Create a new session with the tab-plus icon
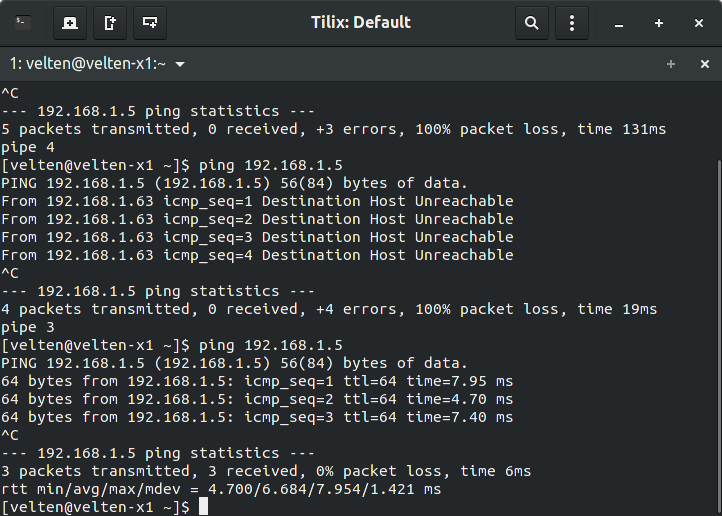The image size is (722, 516). coord(70,23)
